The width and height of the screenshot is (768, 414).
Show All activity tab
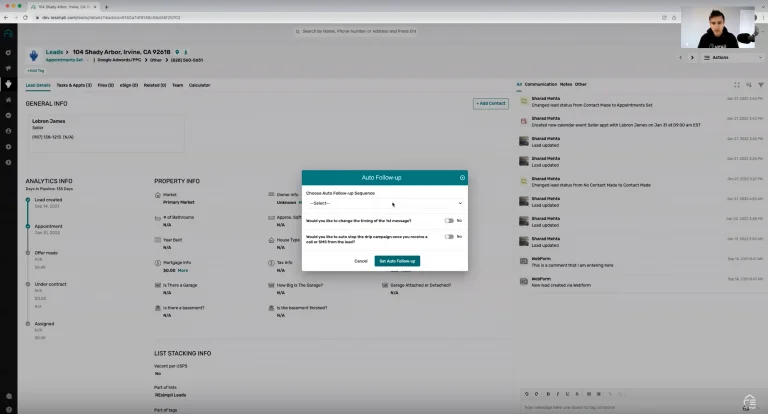tap(519, 84)
